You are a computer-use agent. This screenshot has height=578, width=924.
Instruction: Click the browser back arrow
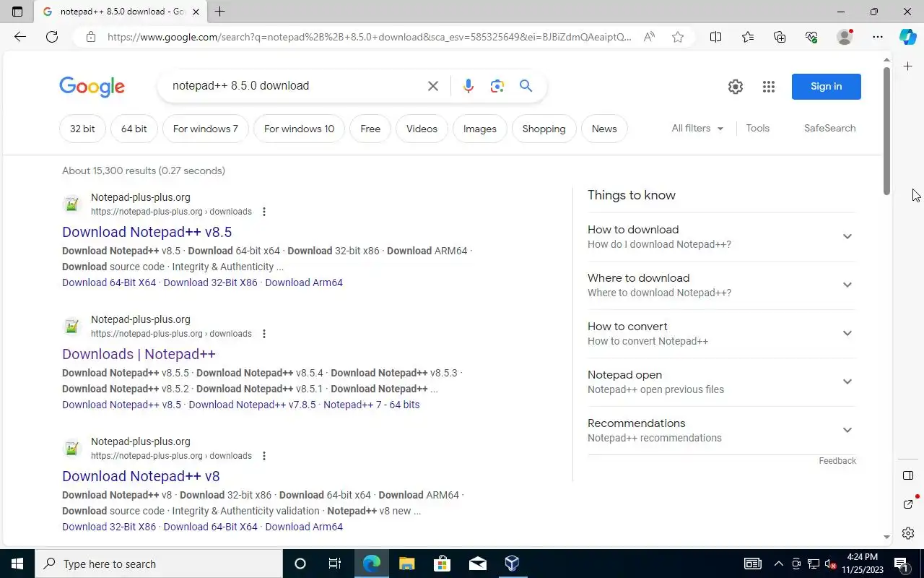pos(20,37)
